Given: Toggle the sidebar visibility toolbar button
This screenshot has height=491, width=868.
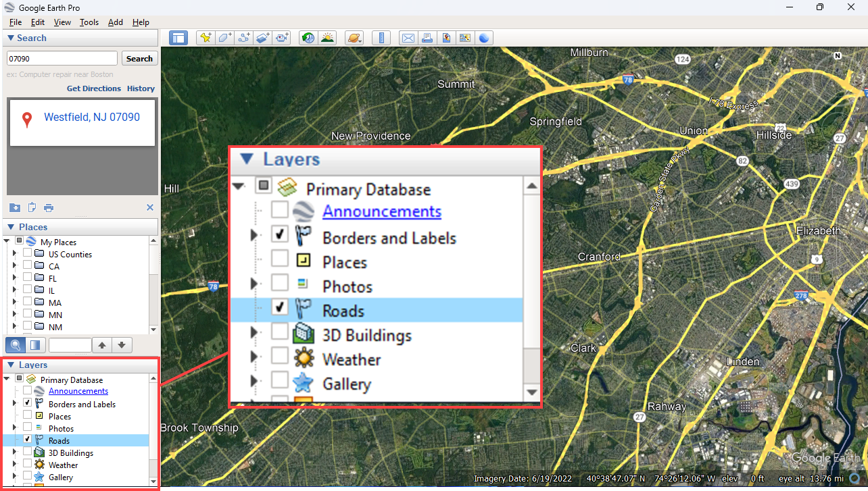Looking at the screenshot, I should click(x=178, y=38).
